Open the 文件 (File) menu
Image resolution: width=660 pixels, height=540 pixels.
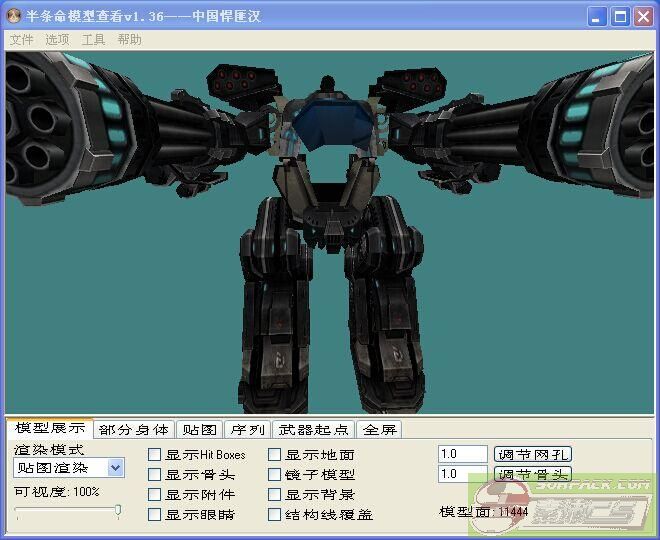pyautogui.click(x=21, y=40)
